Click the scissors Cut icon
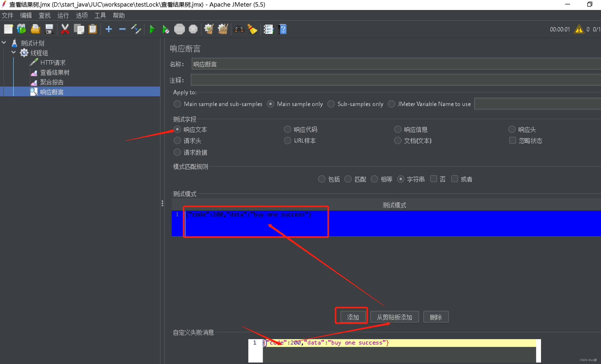 pyautogui.click(x=65, y=29)
